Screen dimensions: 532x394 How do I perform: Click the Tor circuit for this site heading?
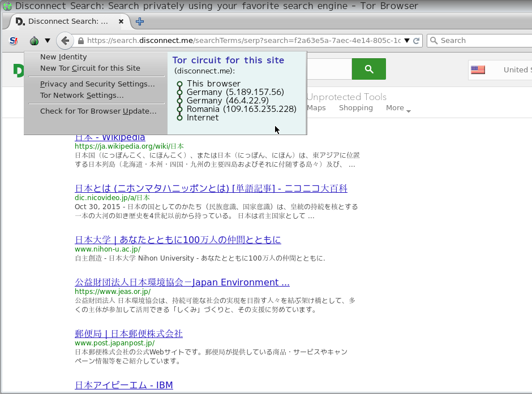point(228,60)
